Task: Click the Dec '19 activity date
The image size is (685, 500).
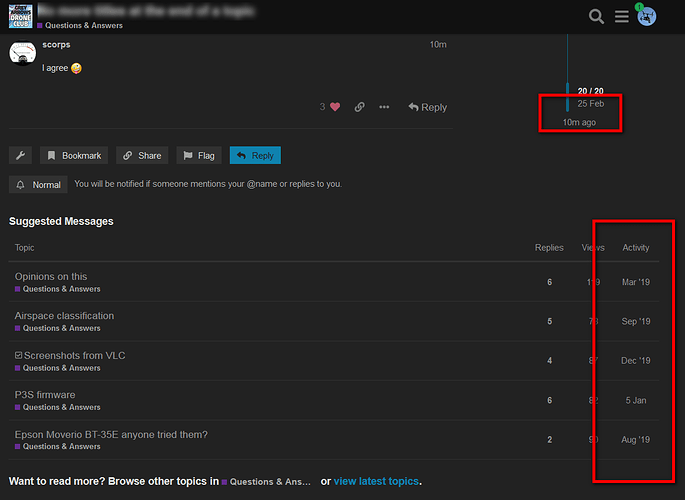Action: [636, 361]
